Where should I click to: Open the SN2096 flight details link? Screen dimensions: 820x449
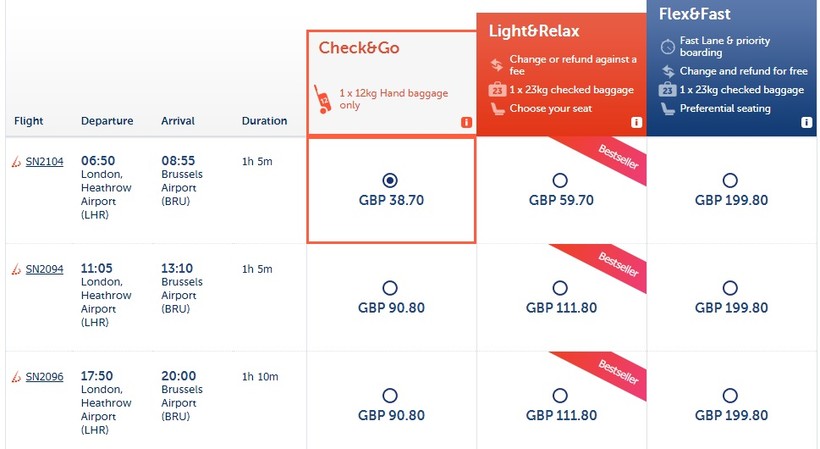tap(44, 377)
